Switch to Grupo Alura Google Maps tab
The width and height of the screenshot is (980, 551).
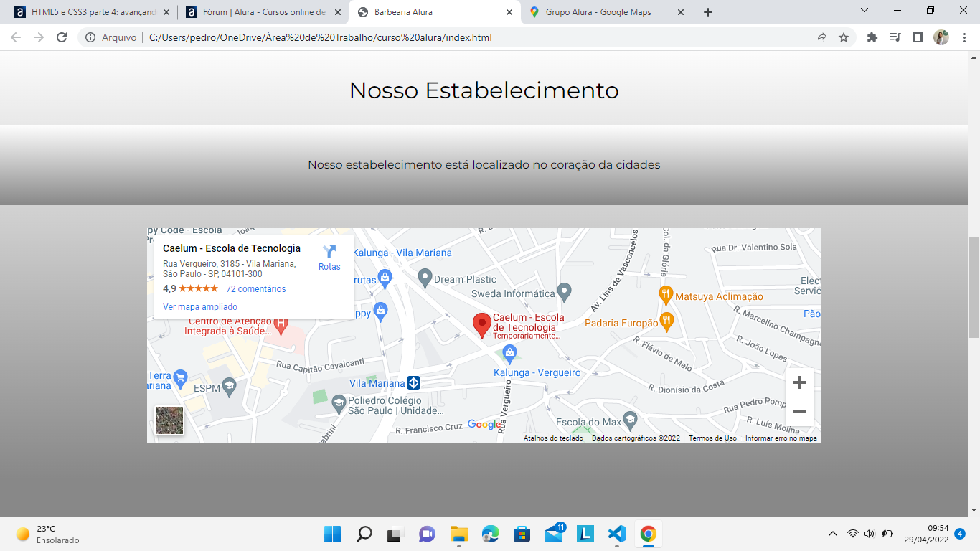[x=606, y=12]
